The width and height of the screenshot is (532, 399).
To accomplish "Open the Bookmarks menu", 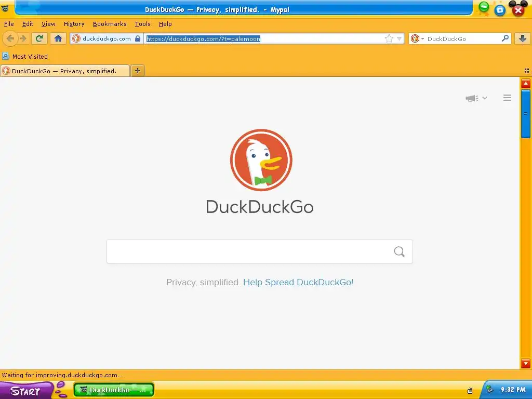I will (x=110, y=24).
